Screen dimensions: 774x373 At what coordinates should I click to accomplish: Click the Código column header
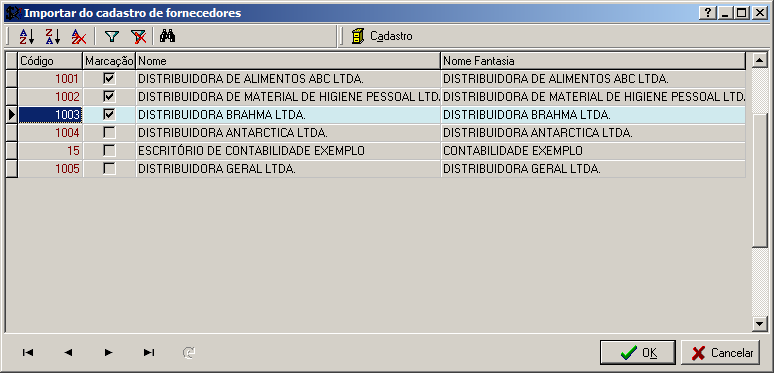click(50, 61)
